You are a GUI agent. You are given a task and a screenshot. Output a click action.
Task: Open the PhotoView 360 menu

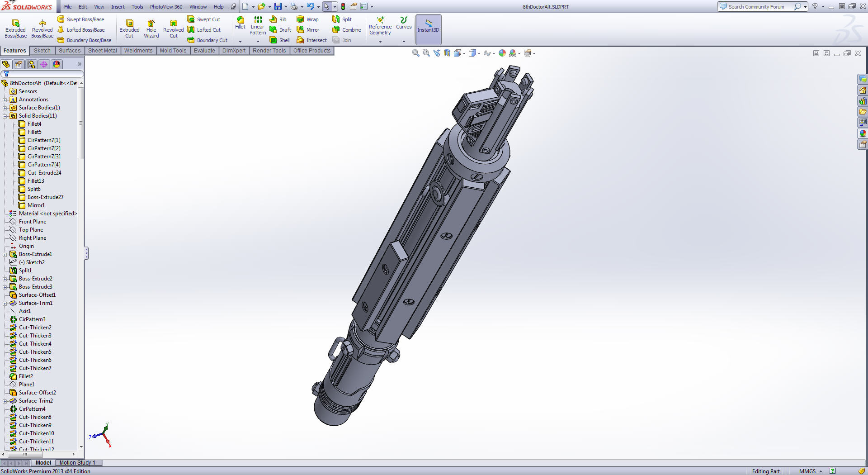click(x=166, y=7)
